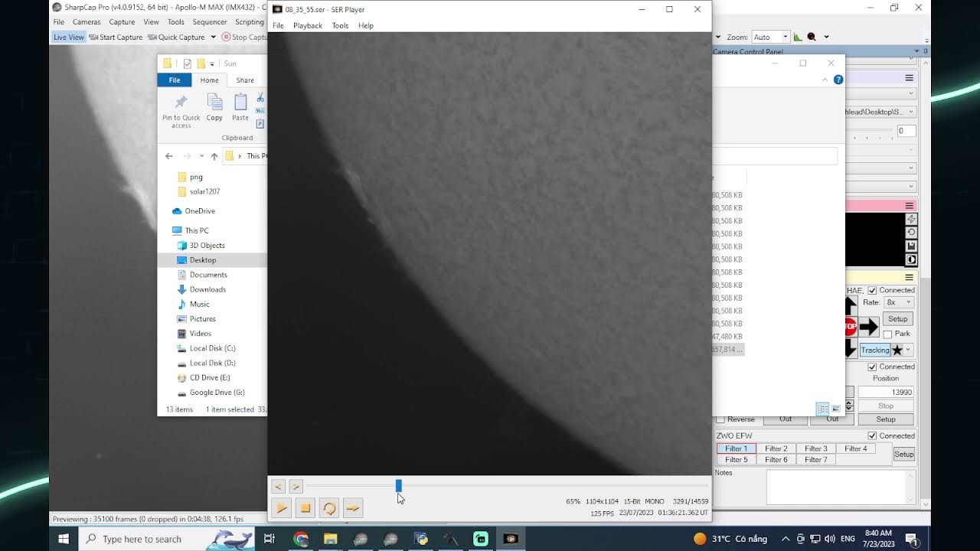Open the Explorer help question mark icon
980x551 pixels.
click(x=838, y=80)
